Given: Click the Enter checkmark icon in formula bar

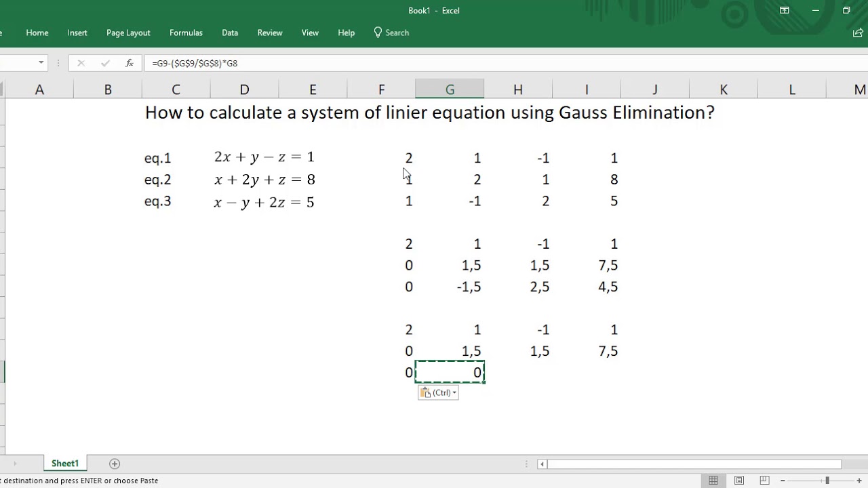Looking at the screenshot, I should (105, 63).
